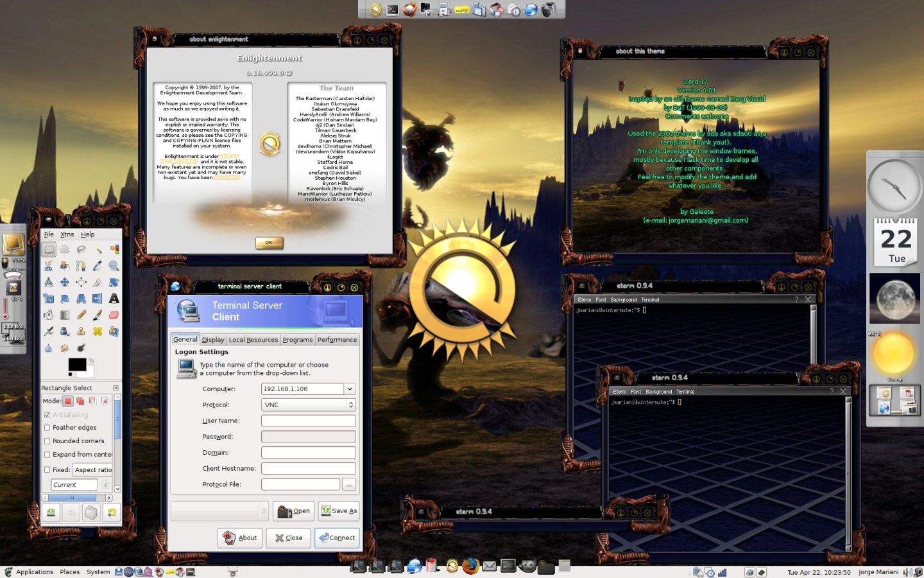Open the GIMP File menu
Screen dimensions: 924x578
coord(49,234)
